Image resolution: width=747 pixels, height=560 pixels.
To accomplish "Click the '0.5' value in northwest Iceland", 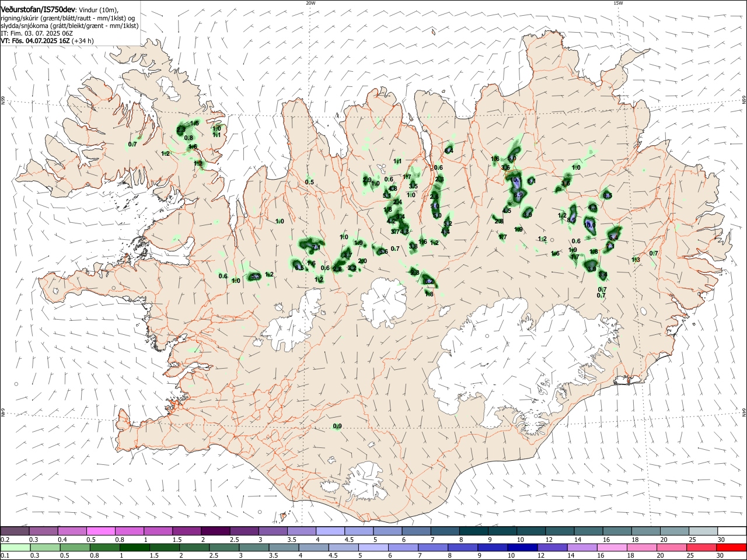I will coord(309,182).
